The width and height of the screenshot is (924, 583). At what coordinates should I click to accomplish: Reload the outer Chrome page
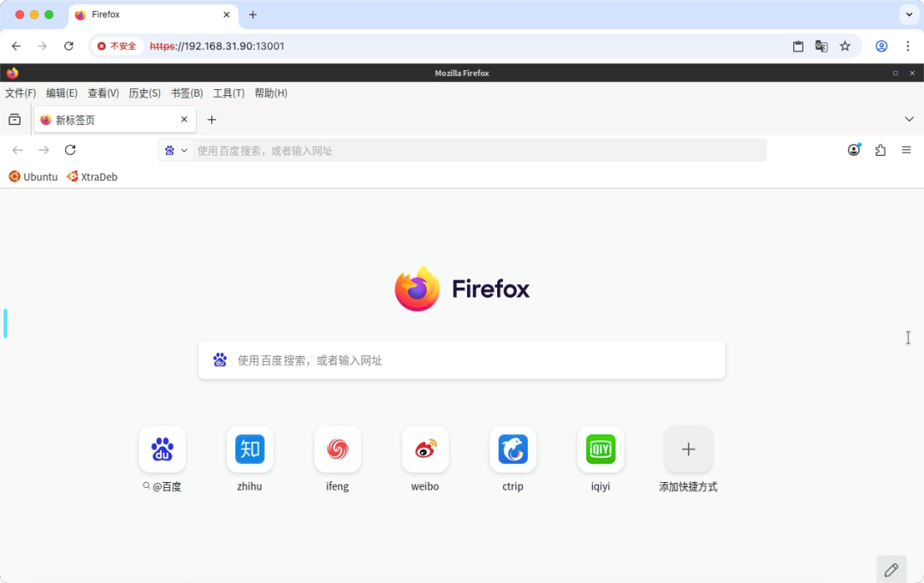click(x=68, y=46)
